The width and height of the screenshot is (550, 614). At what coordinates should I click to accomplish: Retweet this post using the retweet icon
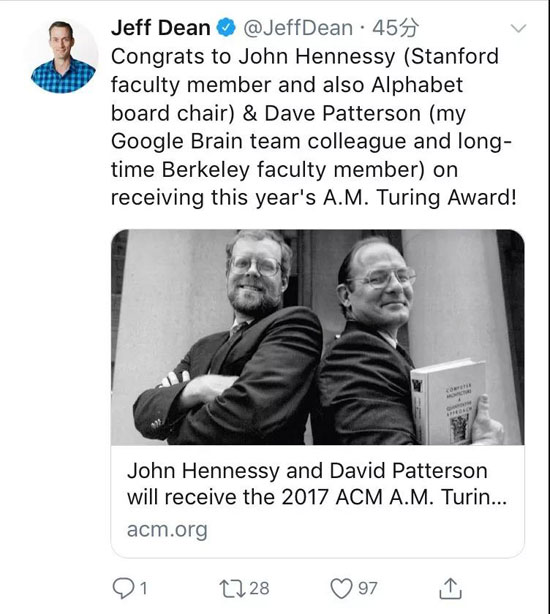233,589
